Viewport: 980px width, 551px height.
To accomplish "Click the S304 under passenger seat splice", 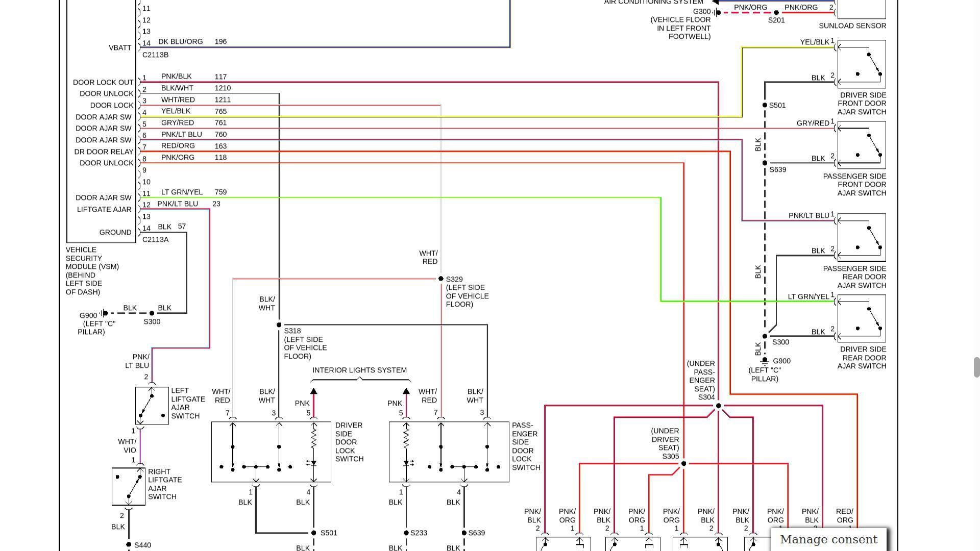I will 718,406.
